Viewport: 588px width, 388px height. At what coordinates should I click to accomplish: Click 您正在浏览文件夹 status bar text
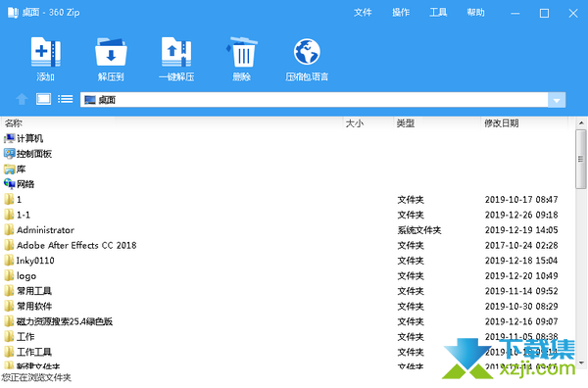[36, 377]
